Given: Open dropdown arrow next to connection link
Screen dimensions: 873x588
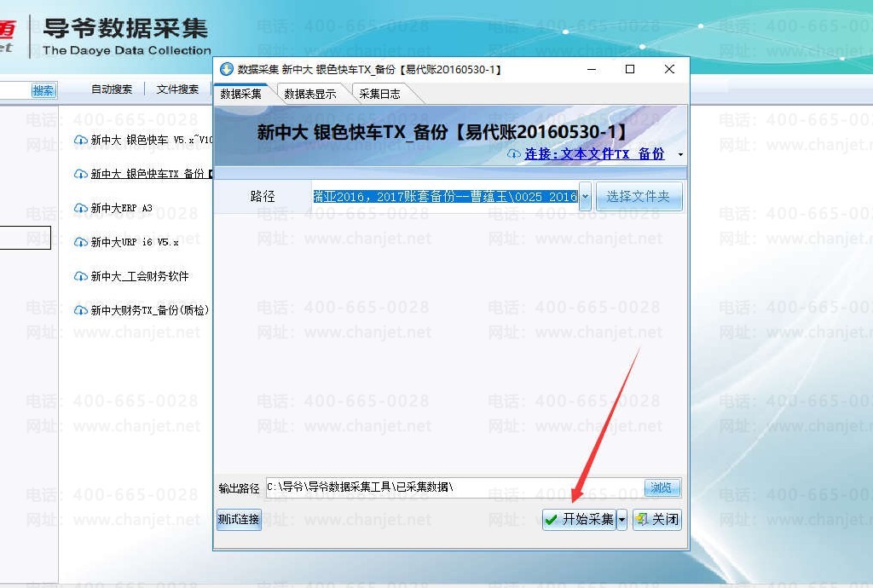Looking at the screenshot, I should click(x=680, y=154).
